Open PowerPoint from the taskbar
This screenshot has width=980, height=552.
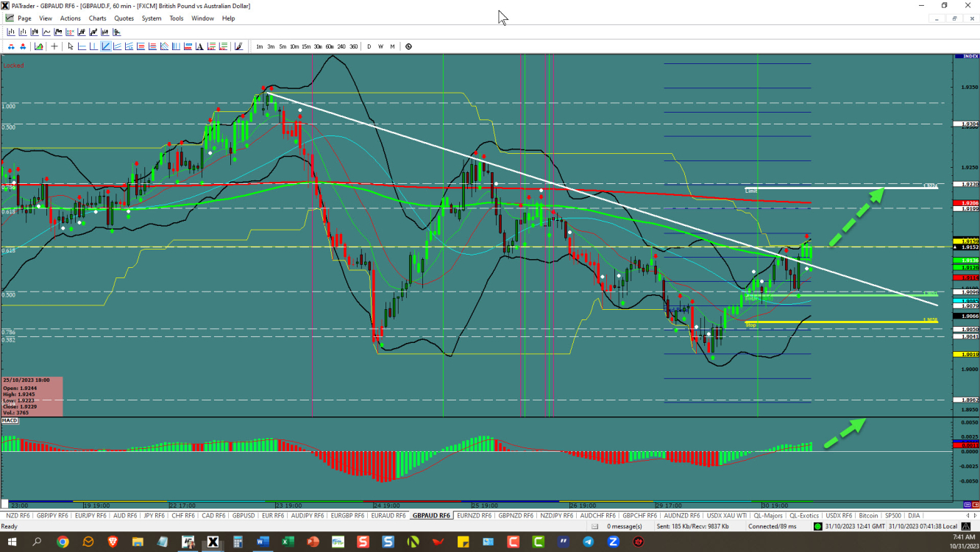pyautogui.click(x=313, y=542)
